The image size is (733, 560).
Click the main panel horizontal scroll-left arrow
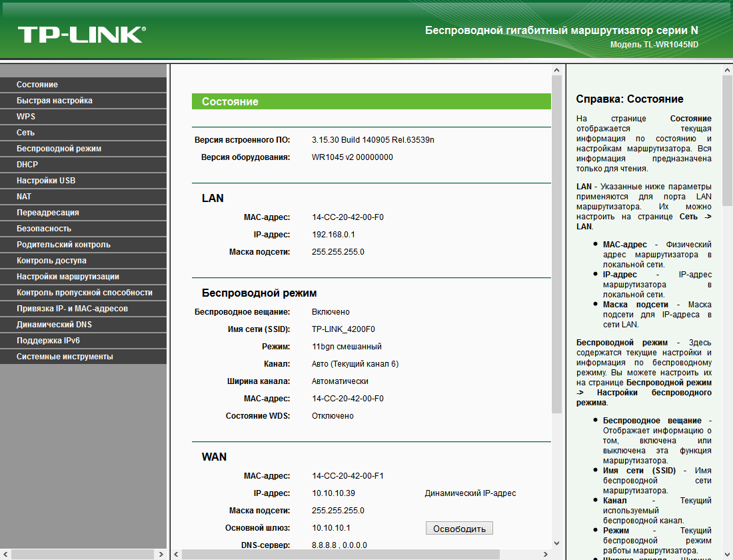176,555
